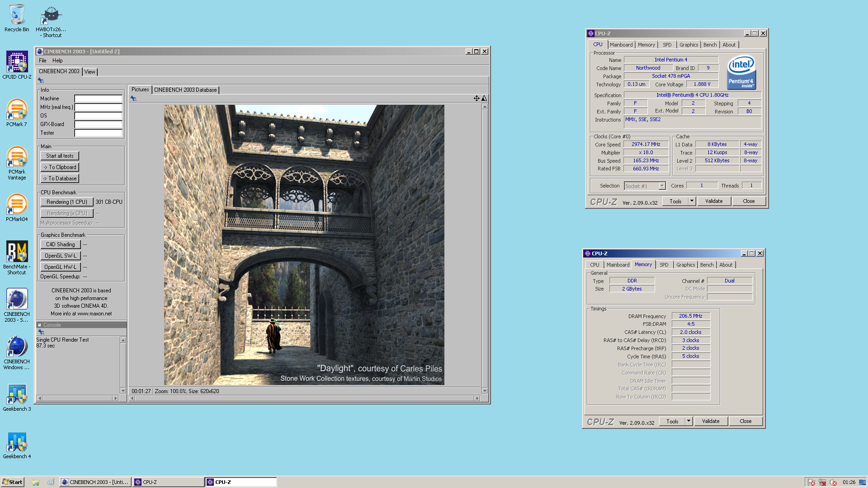Run the OpenGL SW-L benchmark
This screenshot has width=868, height=488.
(x=61, y=256)
